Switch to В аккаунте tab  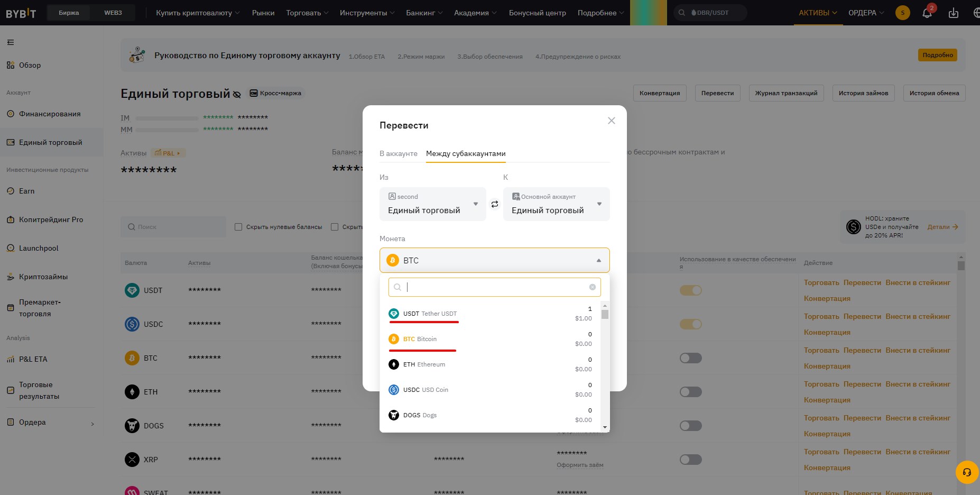click(399, 153)
